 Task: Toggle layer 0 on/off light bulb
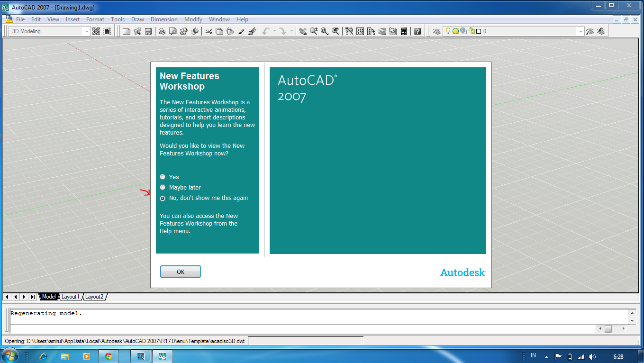tap(448, 31)
